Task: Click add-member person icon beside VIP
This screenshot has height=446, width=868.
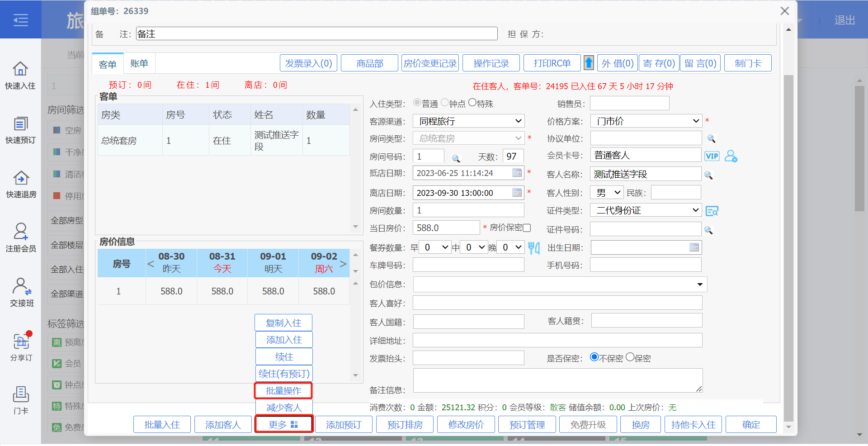Action: pos(731,156)
